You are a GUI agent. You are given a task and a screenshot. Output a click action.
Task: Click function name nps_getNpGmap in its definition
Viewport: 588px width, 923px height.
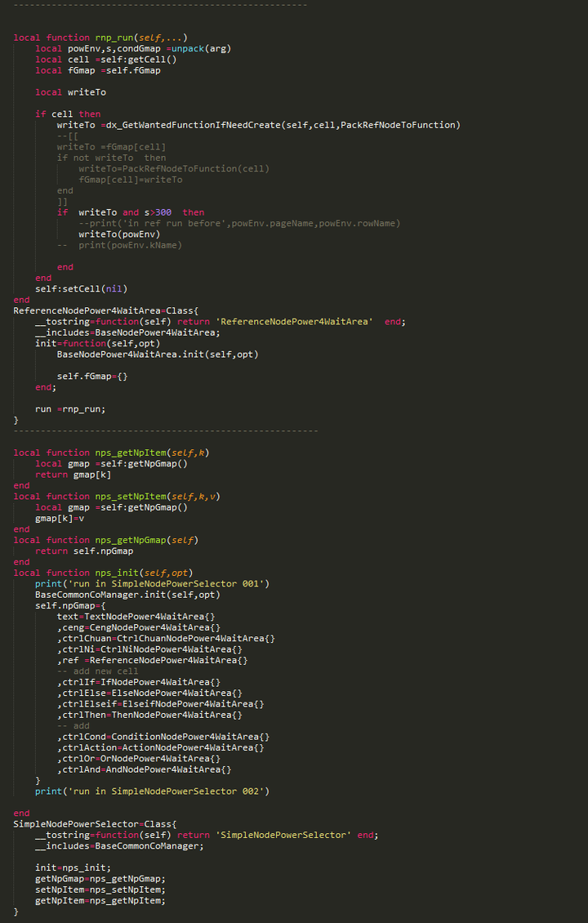click(x=131, y=541)
